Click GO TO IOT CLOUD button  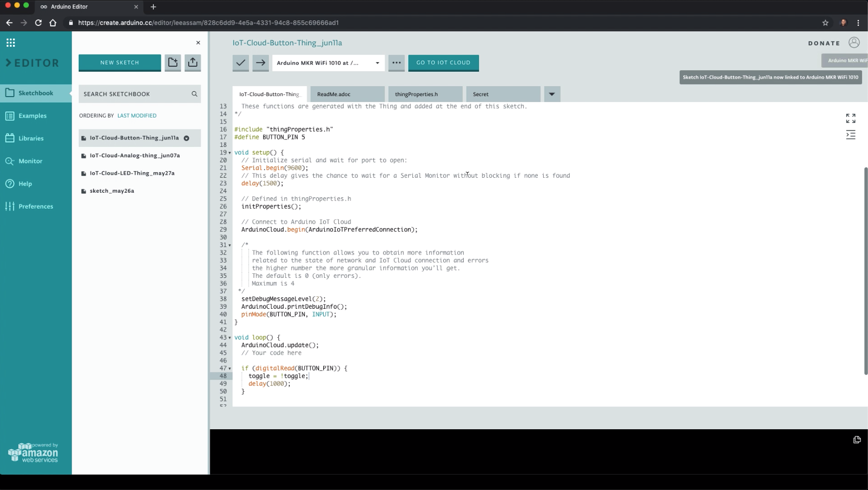point(443,63)
